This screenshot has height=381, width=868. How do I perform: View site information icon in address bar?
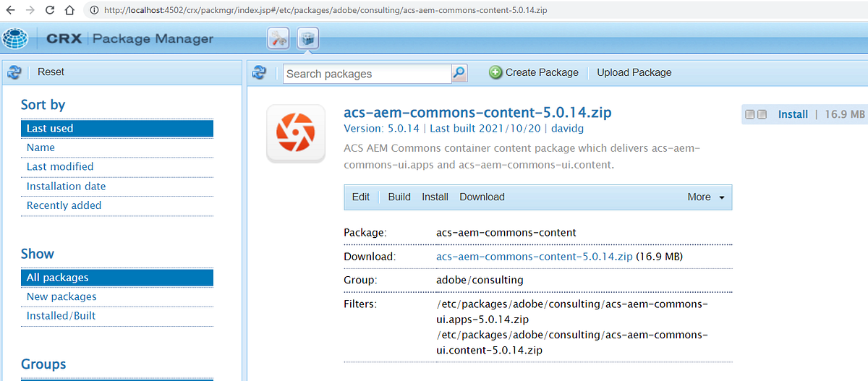(94, 11)
